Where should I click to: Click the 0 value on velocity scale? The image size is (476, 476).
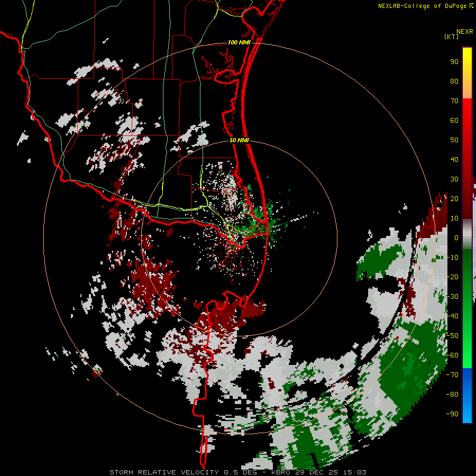[456, 238]
